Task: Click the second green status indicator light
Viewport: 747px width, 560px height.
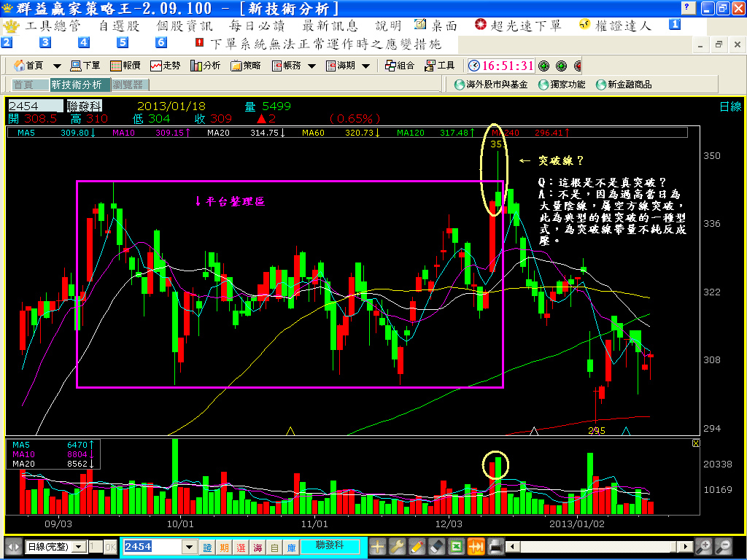Action: (x=561, y=66)
